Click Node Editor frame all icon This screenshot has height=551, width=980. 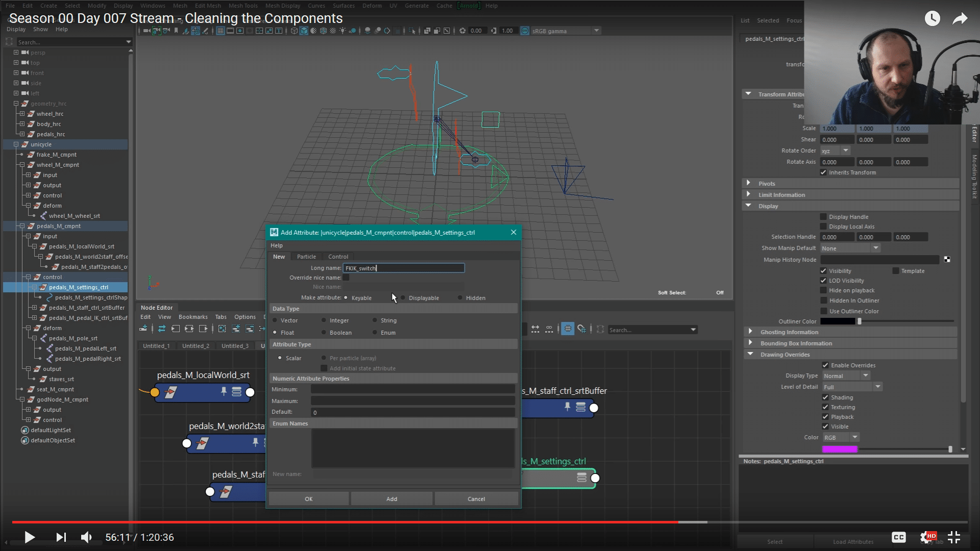coord(222,329)
